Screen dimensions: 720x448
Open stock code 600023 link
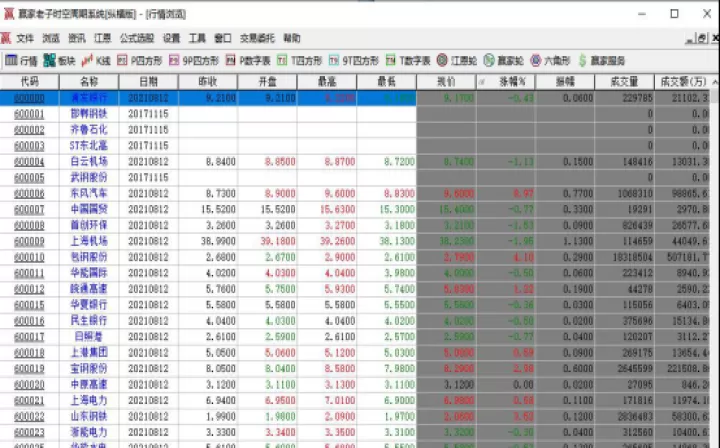click(x=29, y=432)
